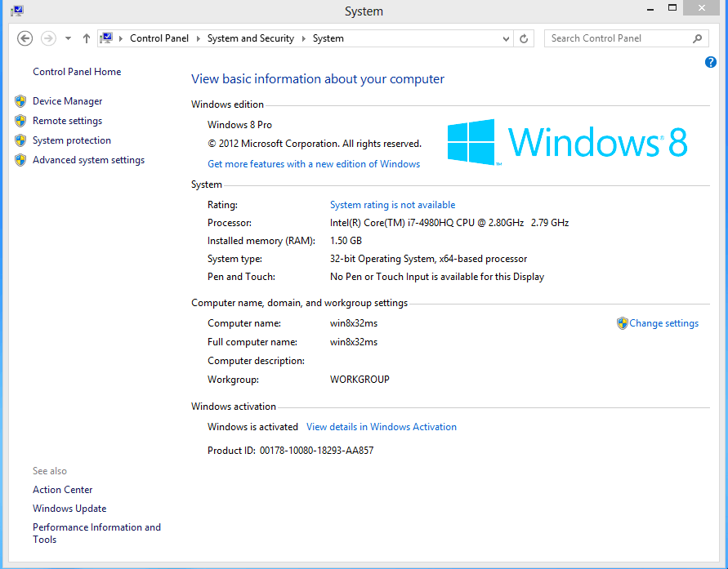Open Advanced system settings
This screenshot has width=728, height=569.
[88, 160]
